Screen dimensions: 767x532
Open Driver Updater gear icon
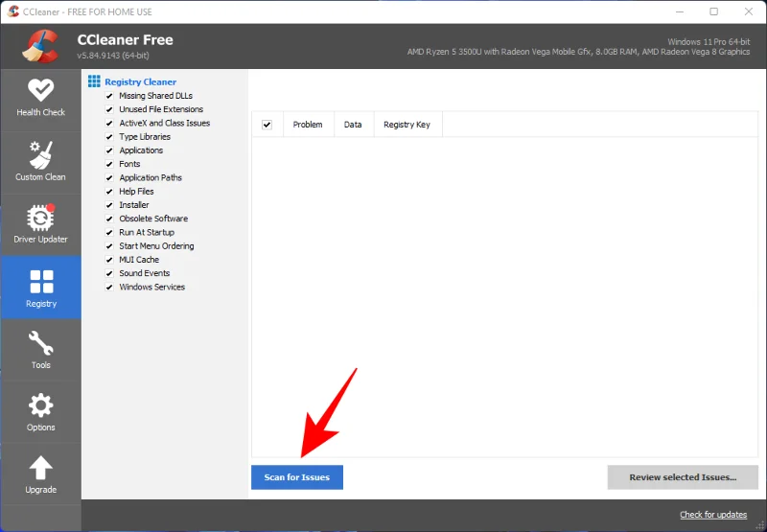tap(40, 218)
